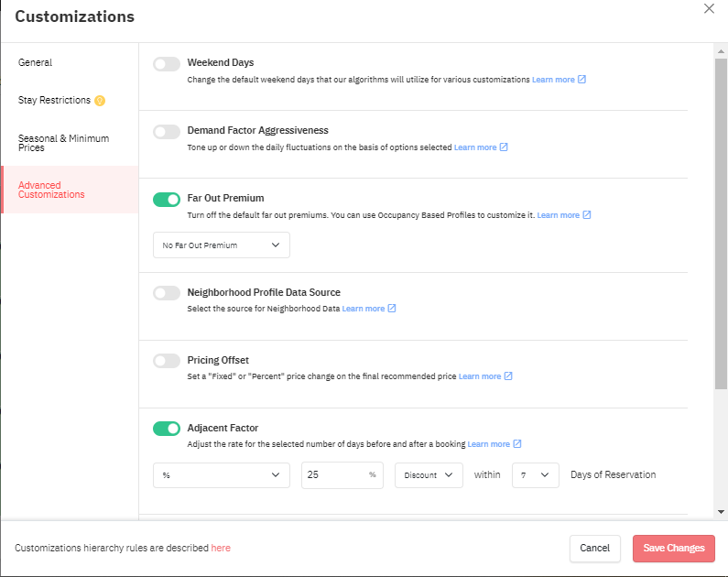Enable the Weekend Days toggle
The height and width of the screenshot is (577, 728).
tap(167, 64)
